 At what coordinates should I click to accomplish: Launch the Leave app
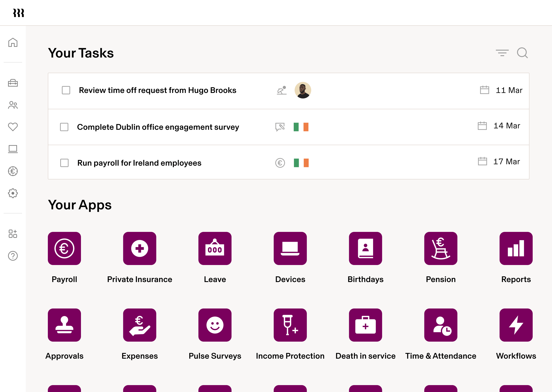[215, 249]
